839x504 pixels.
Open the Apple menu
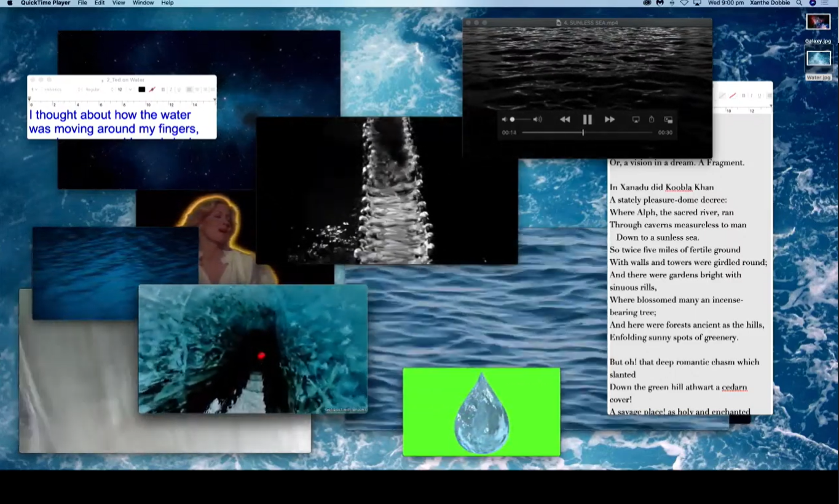click(x=9, y=3)
